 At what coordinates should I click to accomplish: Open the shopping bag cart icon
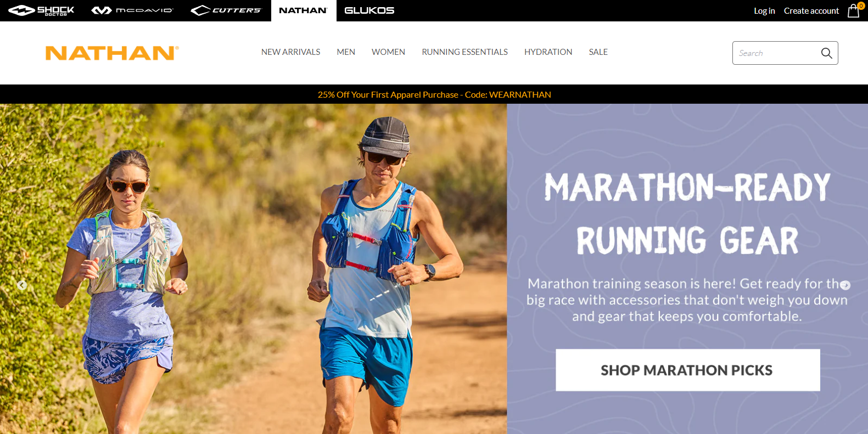pyautogui.click(x=854, y=10)
